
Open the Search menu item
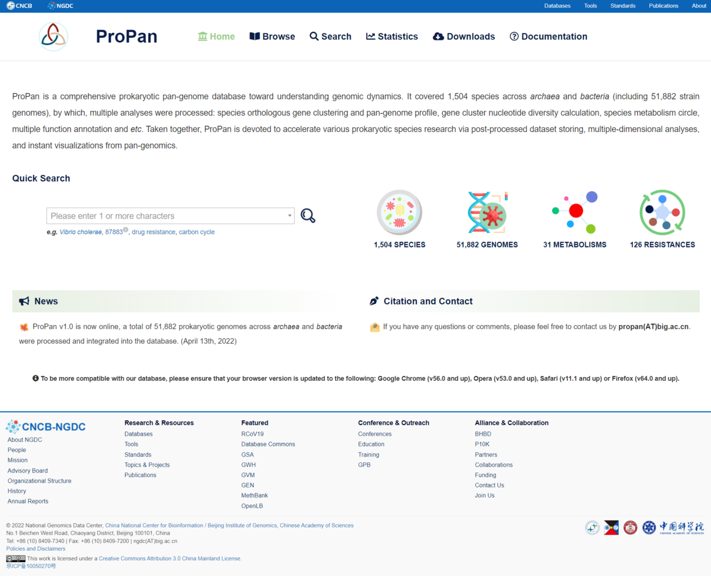[x=331, y=36]
